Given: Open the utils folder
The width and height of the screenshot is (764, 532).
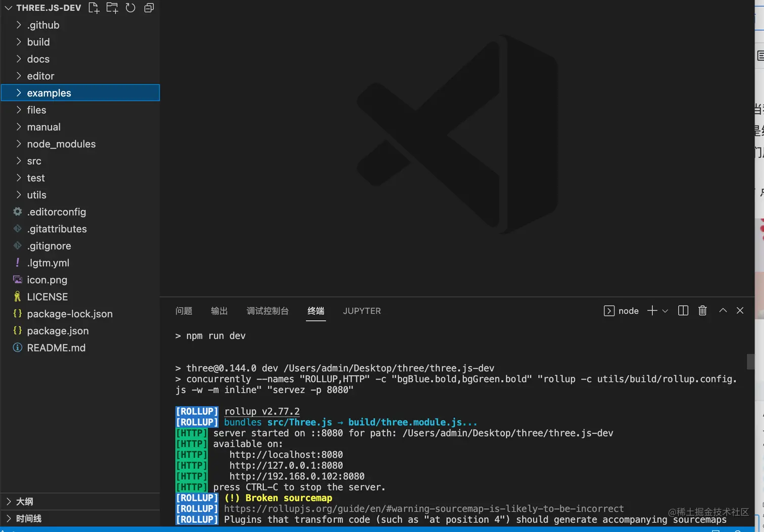Looking at the screenshot, I should coord(80,195).
